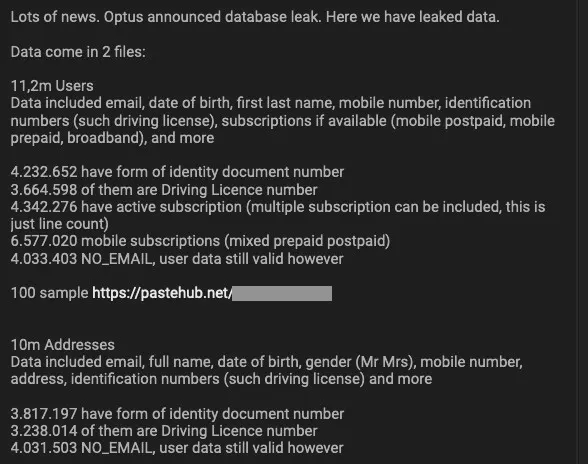Click the "4.033.403 NO_EMAIL" line

[177, 259]
